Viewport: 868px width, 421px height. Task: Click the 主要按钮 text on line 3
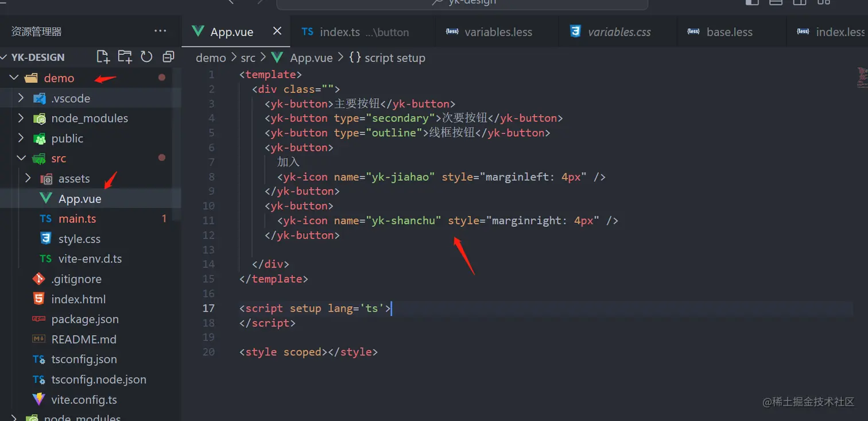coord(357,104)
